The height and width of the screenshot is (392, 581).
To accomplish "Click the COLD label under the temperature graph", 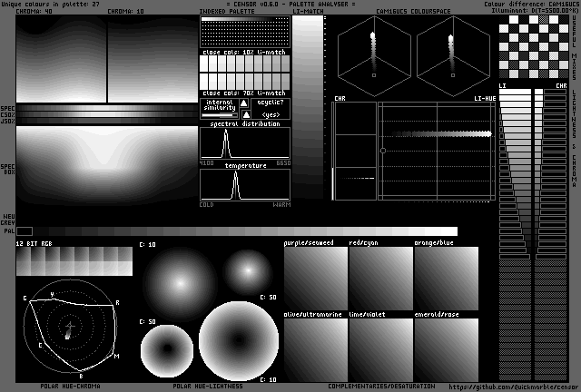I will tap(206, 205).
